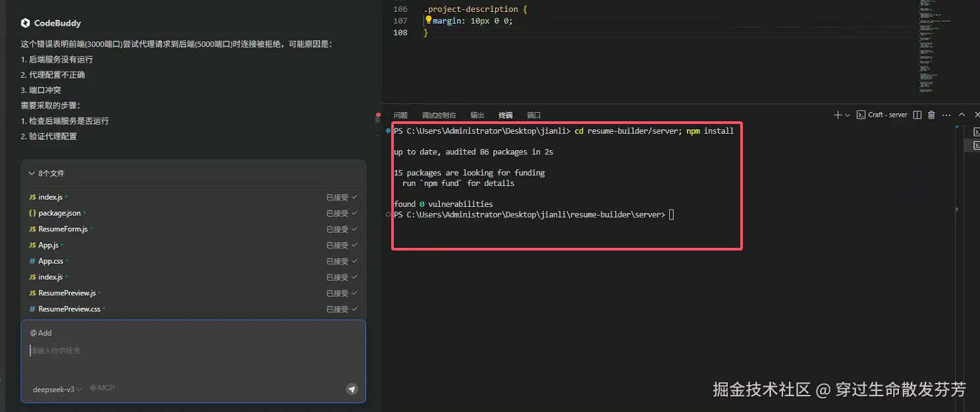Click line number 108 in the editor gutter
Screen dimensions: 980x412
click(x=400, y=32)
